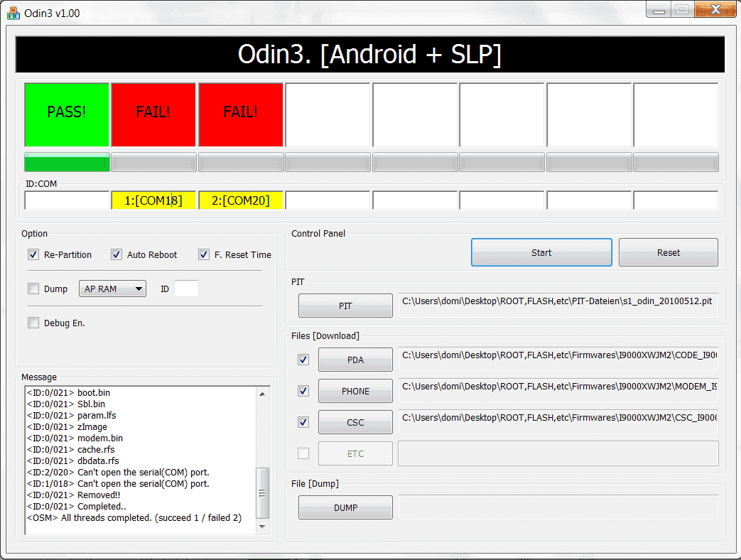The height and width of the screenshot is (560, 741).
Task: Click the PHONE file path field
Action: pyautogui.click(x=558, y=390)
